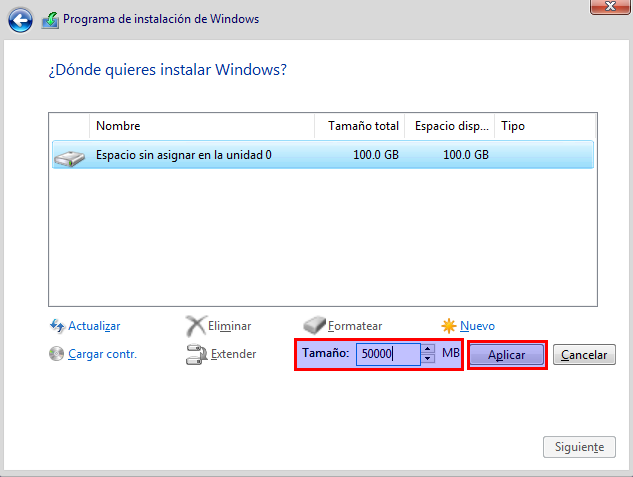
Task: Increase size with the up spinner arrow
Action: tap(428, 349)
